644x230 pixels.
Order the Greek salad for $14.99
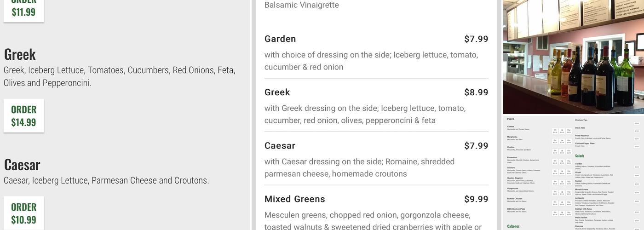point(23,115)
